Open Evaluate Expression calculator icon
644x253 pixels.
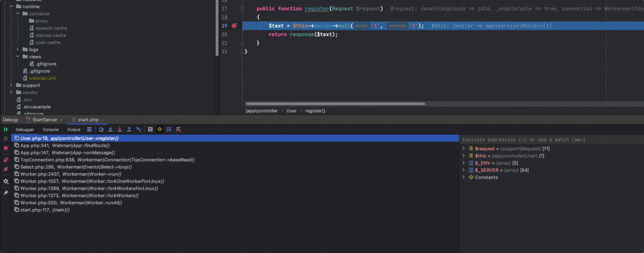click(150, 129)
